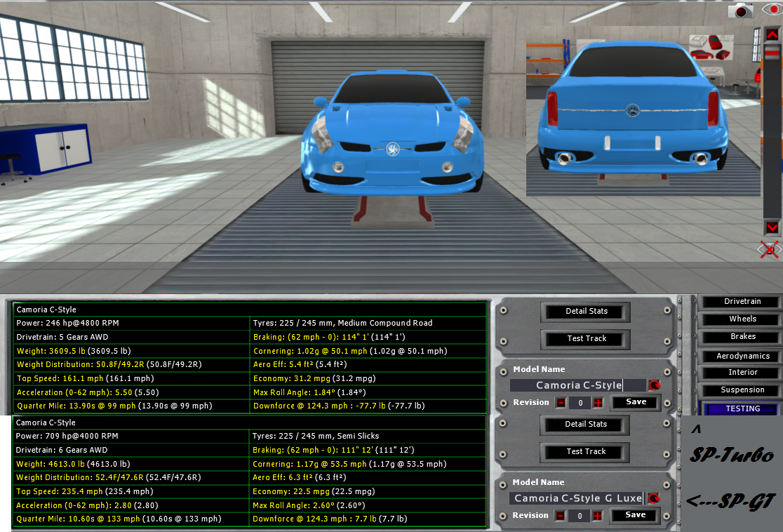Image resolution: width=783 pixels, height=532 pixels.
Task: Select the Suspension tab
Action: pos(742,390)
